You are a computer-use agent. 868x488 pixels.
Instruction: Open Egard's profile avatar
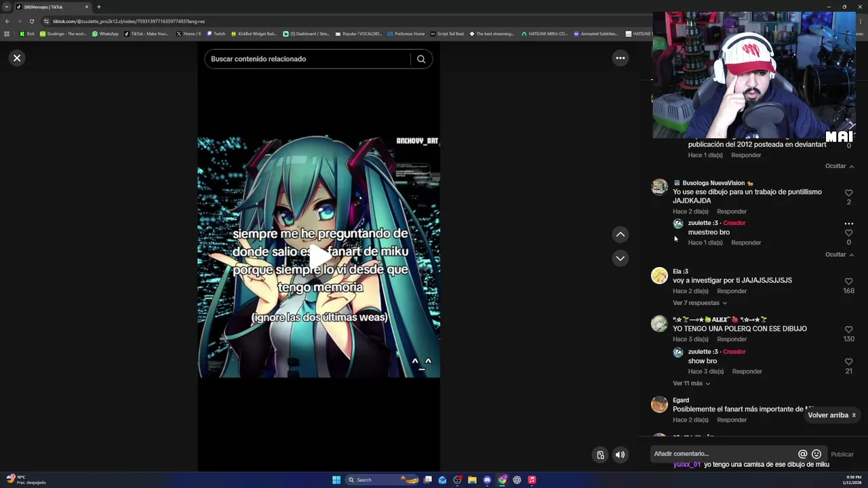click(x=659, y=404)
